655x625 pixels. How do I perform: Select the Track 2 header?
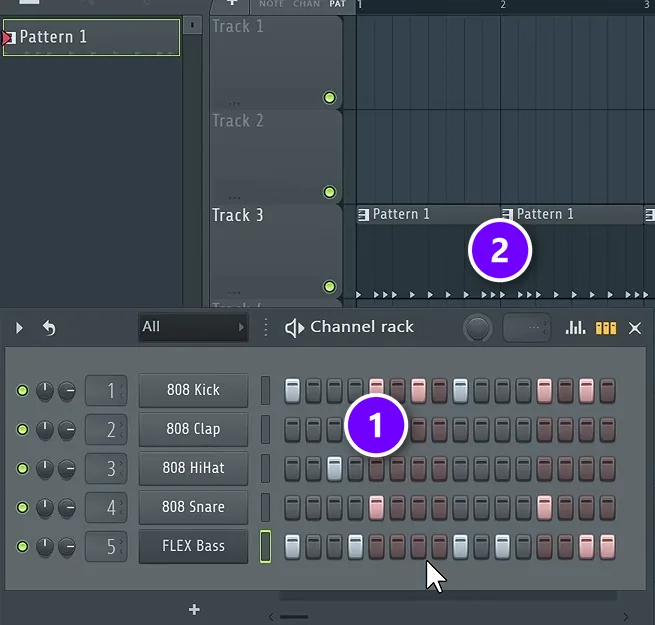[276, 157]
